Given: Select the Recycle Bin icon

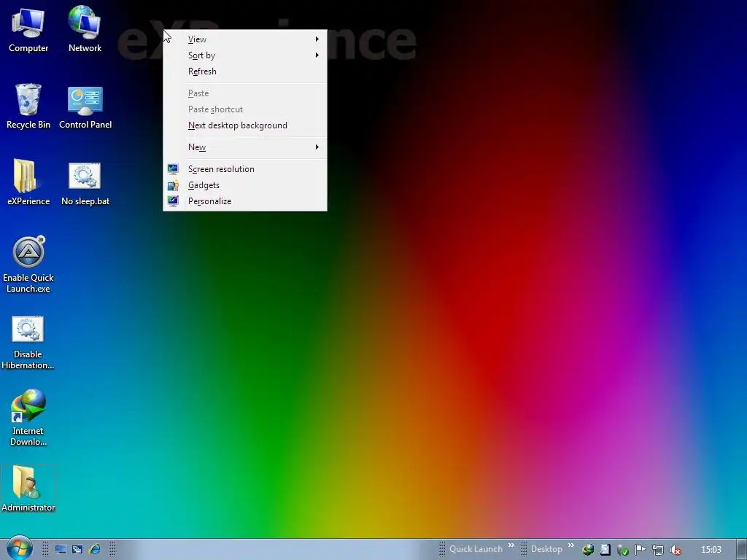Looking at the screenshot, I should [28, 106].
